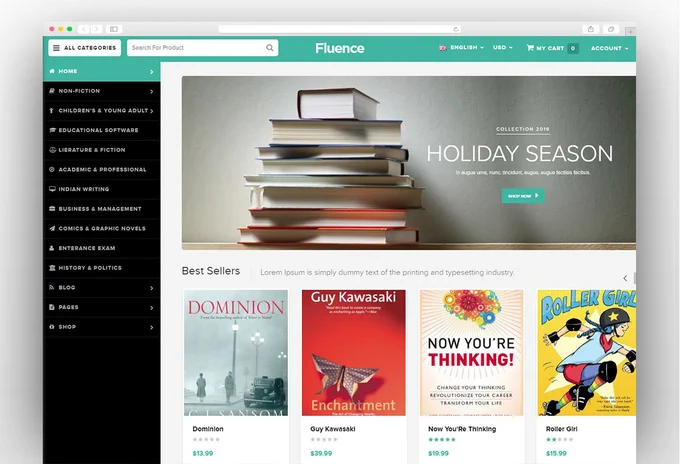Image resolution: width=680 pixels, height=464 pixels.
Task: Expand the Pages submenu chevron
Action: (x=151, y=307)
